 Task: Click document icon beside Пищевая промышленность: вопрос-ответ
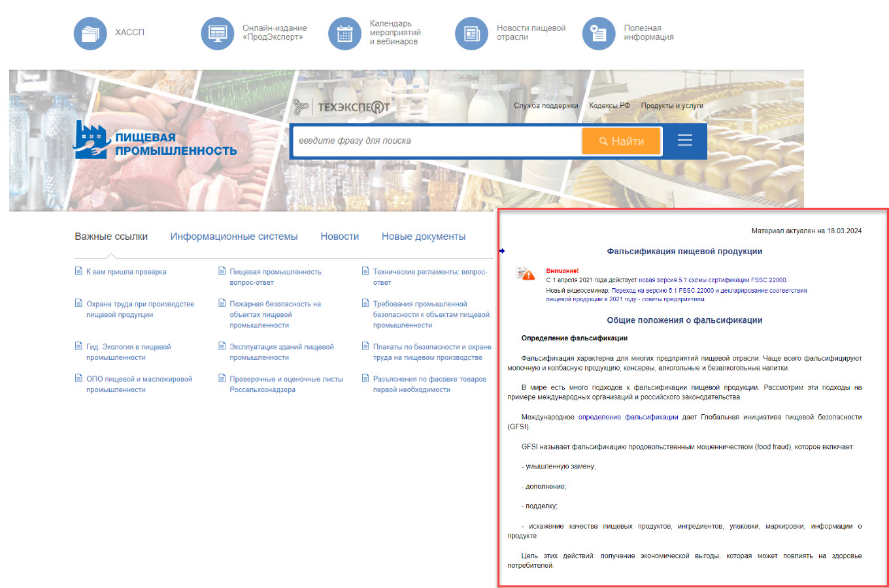click(222, 271)
